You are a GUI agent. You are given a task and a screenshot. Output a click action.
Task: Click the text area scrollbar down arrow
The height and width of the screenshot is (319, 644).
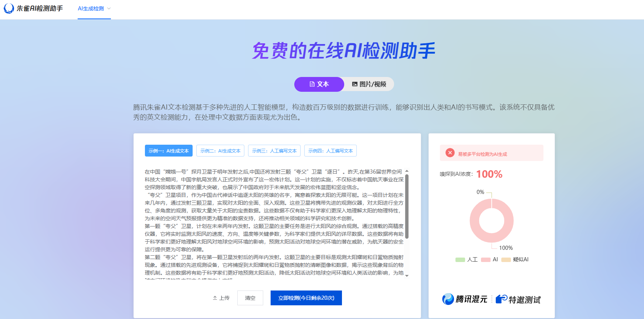tap(407, 276)
